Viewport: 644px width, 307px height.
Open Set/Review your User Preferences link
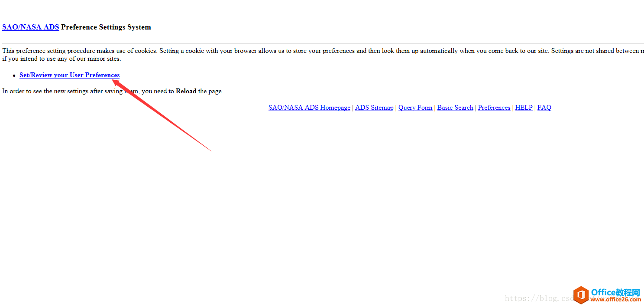[70, 75]
